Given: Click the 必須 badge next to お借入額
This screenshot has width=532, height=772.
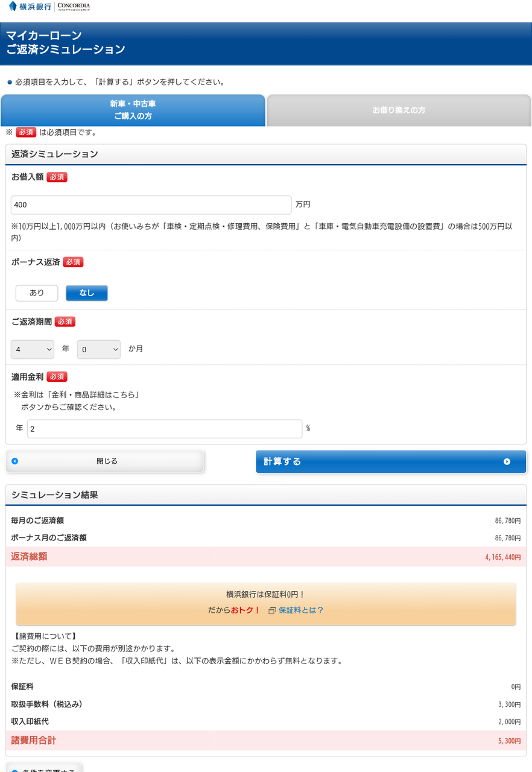Looking at the screenshot, I should pos(57,177).
